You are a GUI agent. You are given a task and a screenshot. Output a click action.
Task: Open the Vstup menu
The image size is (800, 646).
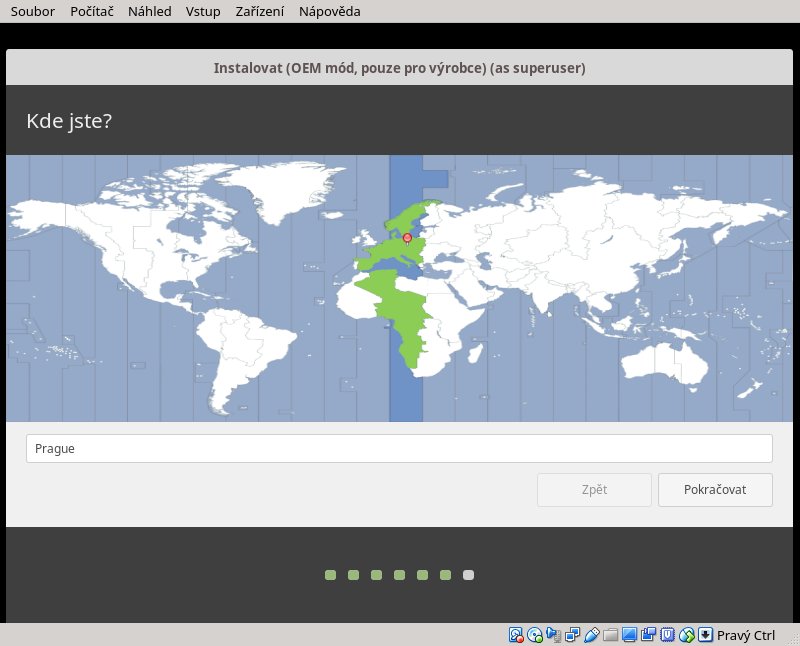(203, 11)
